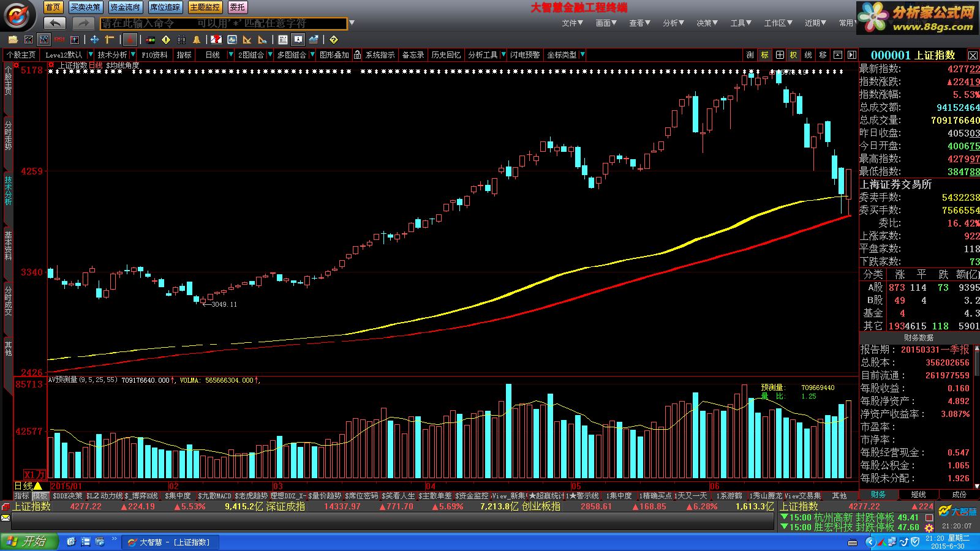
Task: Open the command box dropdown arrow
Action: point(352,23)
